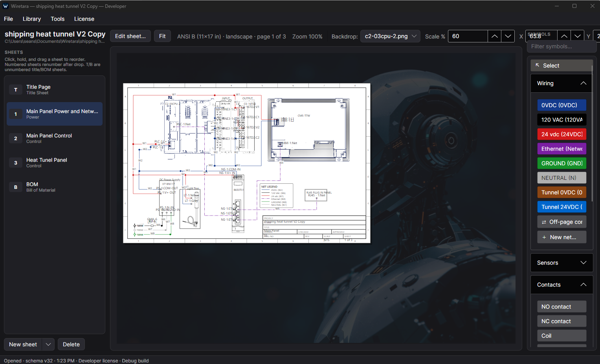Pick the Tunnel 0VDC wire type
The height and width of the screenshot is (364, 600).
click(561, 192)
